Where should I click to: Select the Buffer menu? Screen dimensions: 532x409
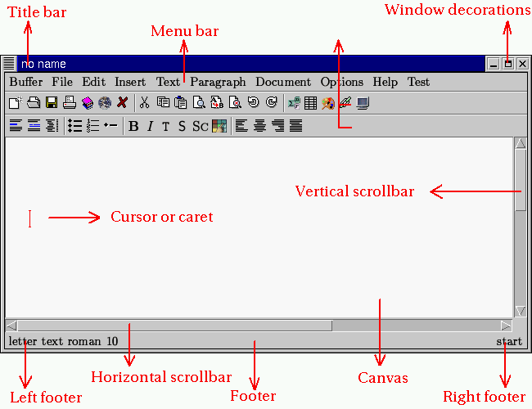point(26,82)
